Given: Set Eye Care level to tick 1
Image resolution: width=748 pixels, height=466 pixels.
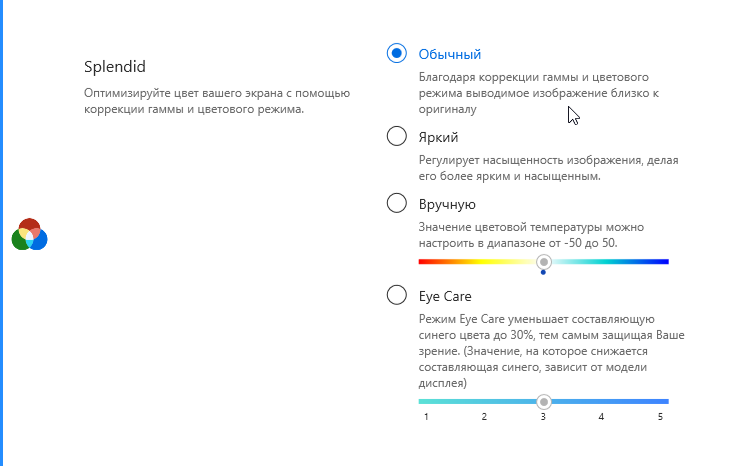Looking at the screenshot, I should coord(426,416).
